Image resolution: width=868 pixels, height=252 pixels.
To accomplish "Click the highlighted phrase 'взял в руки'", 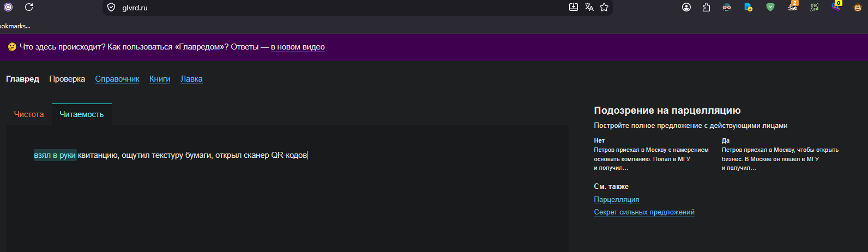I will pos(55,155).
